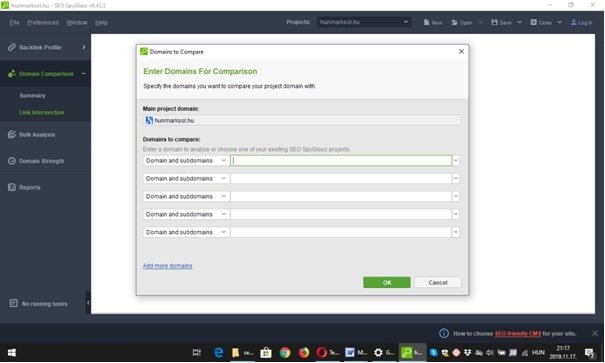This screenshot has height=363, width=605.
Task: Launch Google Chrome from the taskbar
Action: click(x=285, y=353)
